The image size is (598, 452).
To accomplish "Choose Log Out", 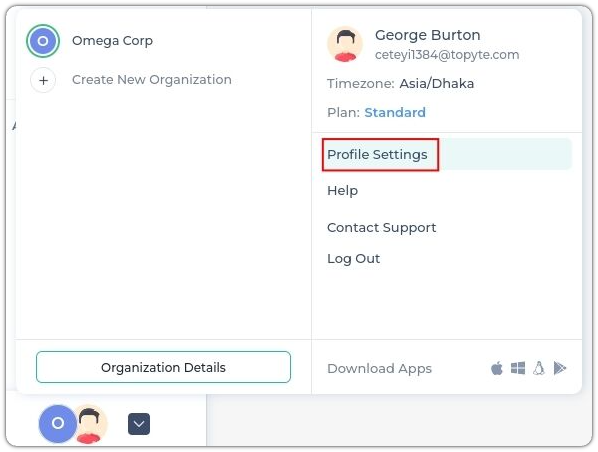I will click(354, 259).
